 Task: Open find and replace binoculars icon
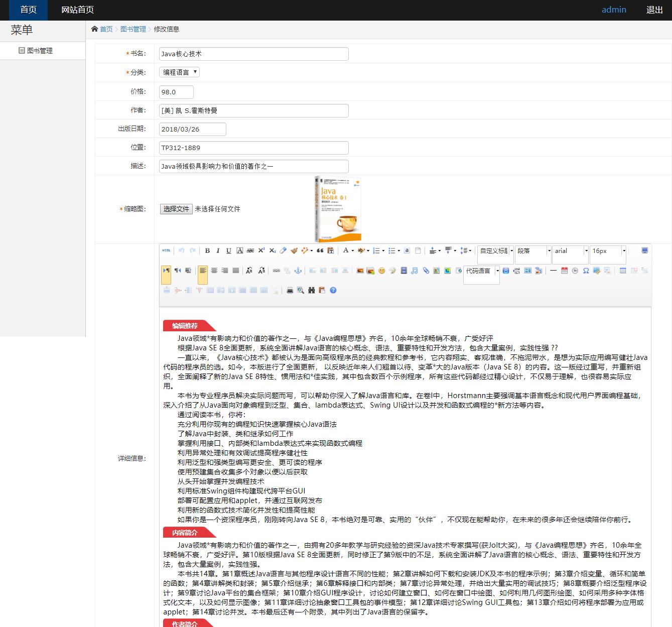[312, 290]
